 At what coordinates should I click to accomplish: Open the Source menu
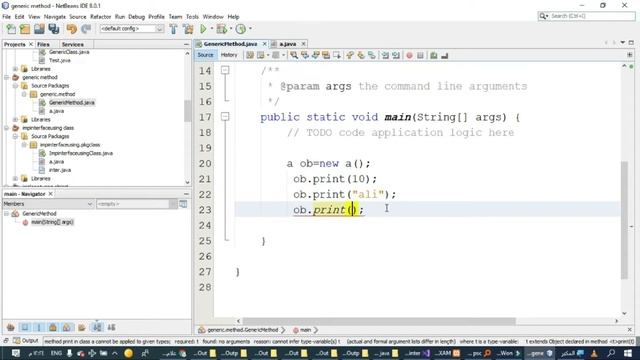(78, 17)
